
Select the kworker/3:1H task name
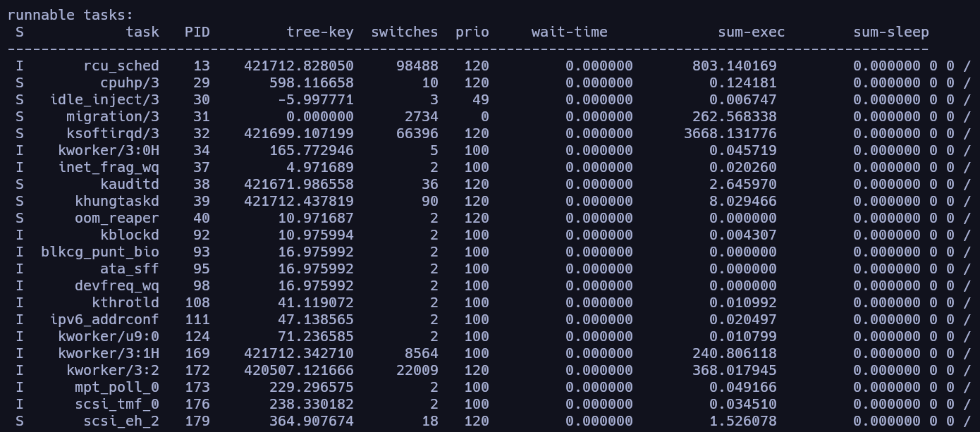109,353
